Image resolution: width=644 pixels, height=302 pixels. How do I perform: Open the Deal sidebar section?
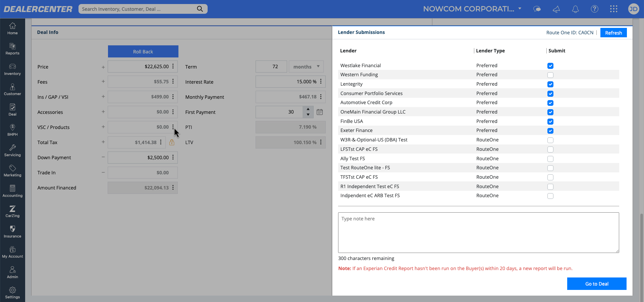12,110
